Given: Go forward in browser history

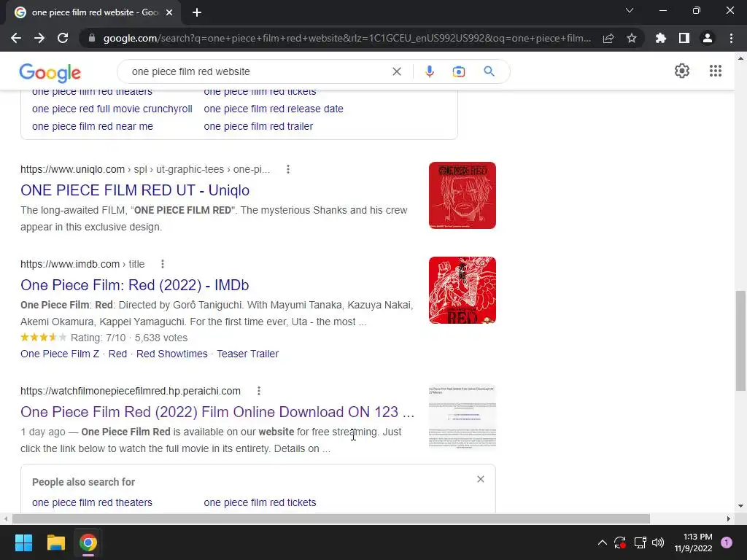Looking at the screenshot, I should 39,38.
